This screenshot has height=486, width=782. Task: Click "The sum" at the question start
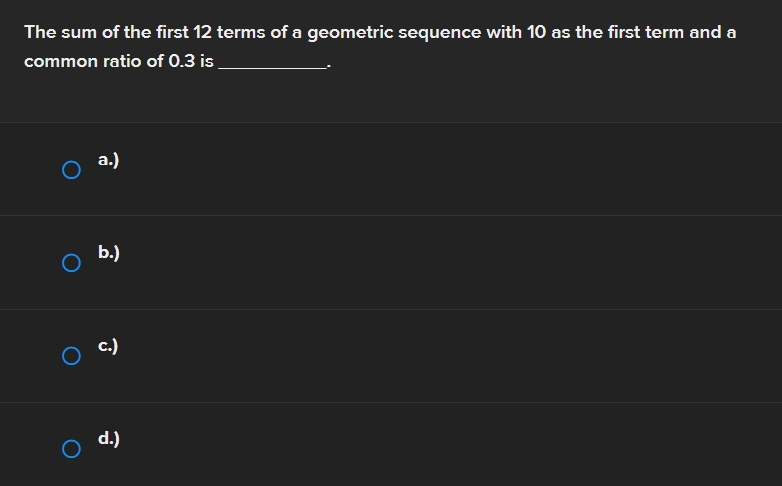click(x=57, y=32)
